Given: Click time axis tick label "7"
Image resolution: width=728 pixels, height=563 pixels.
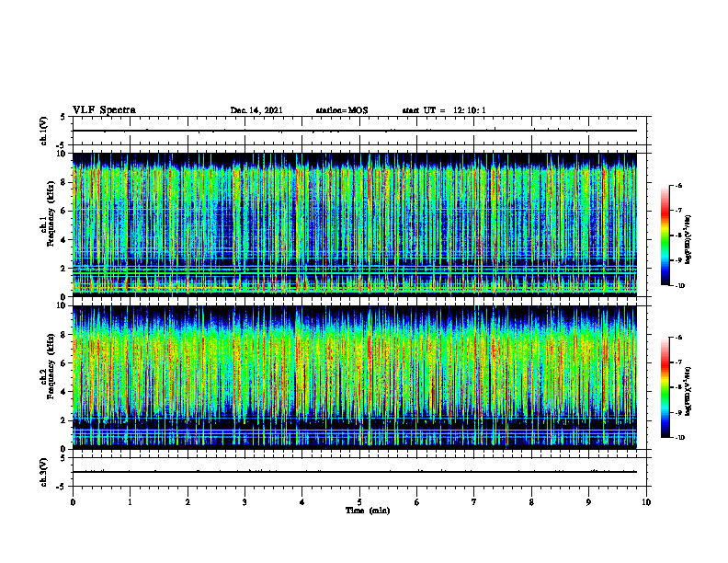Looking at the screenshot, I should tap(474, 502).
